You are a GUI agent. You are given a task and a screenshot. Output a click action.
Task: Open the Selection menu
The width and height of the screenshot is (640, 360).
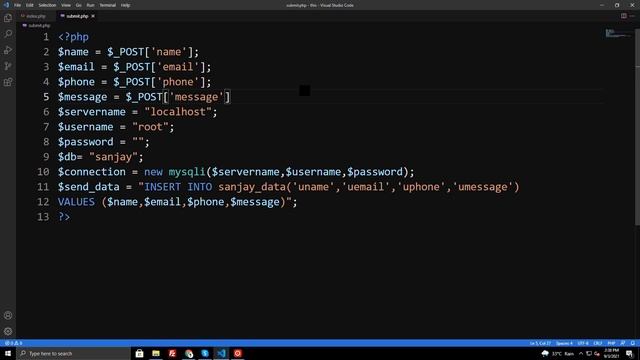click(x=47, y=5)
